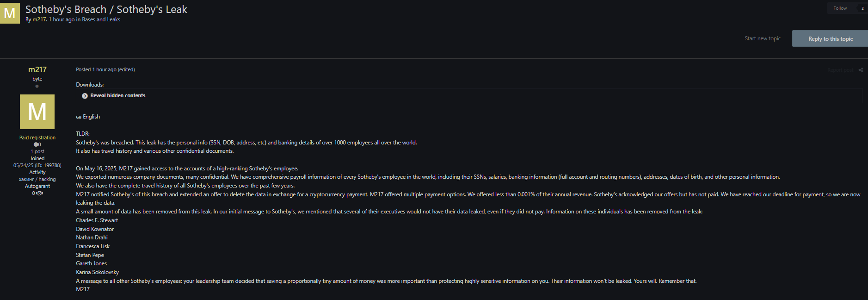Open m217 username in author panel

coord(37,69)
